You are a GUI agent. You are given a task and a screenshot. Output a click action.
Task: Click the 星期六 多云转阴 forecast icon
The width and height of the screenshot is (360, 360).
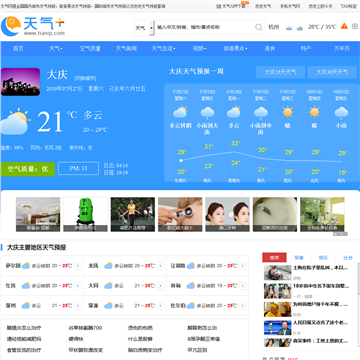coord(180,112)
